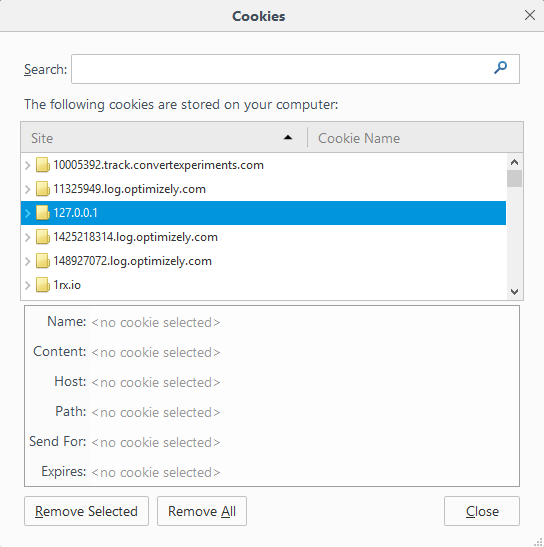
Task: Click the 1425218314.log.optimizely.com folder icon
Action: click(43, 237)
